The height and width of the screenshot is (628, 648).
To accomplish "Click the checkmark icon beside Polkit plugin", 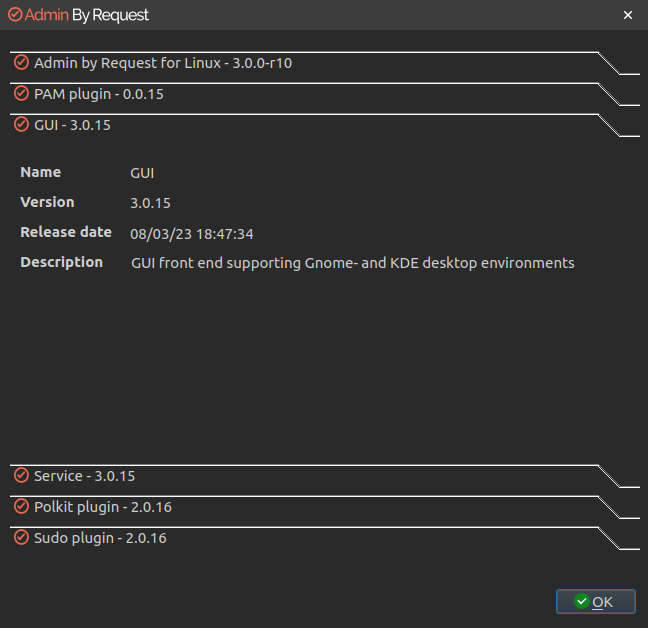I will [x=21, y=506].
